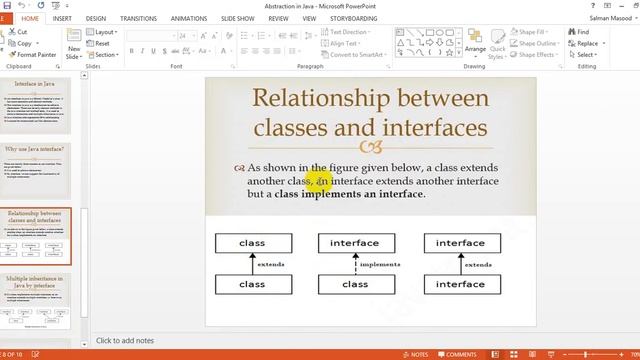
Task: Toggle Italic formatting
Action: point(142,51)
